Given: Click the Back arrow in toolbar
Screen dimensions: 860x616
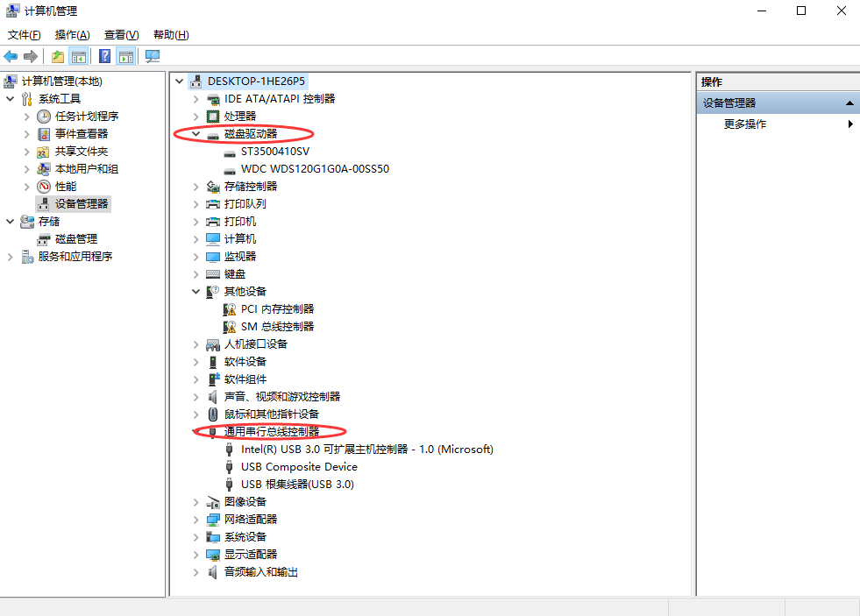Looking at the screenshot, I should click(x=11, y=57).
